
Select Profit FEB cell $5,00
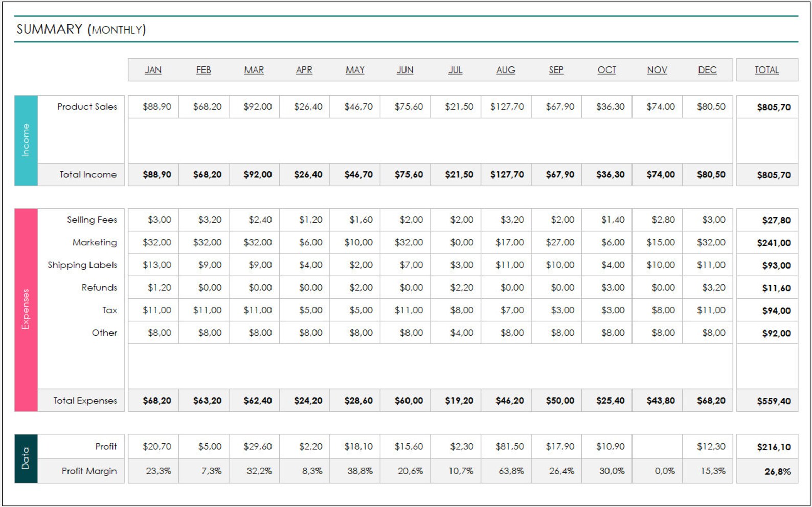click(204, 447)
